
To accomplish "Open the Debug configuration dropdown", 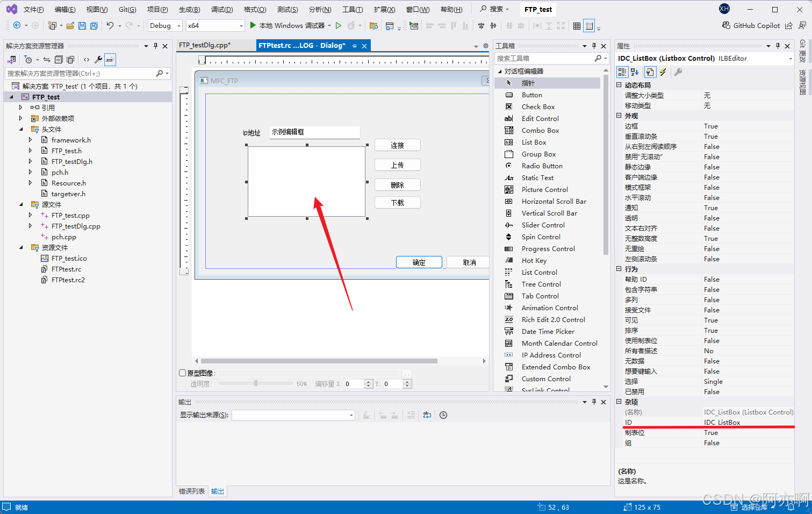I will [x=179, y=26].
